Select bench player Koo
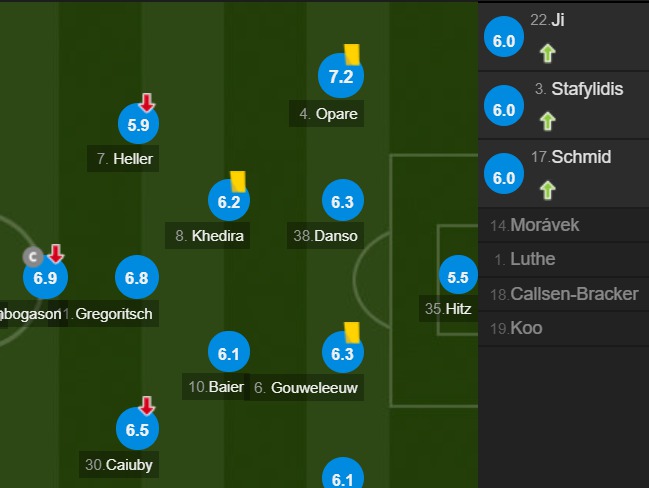Image resolution: width=649 pixels, height=488 pixels. [564, 329]
